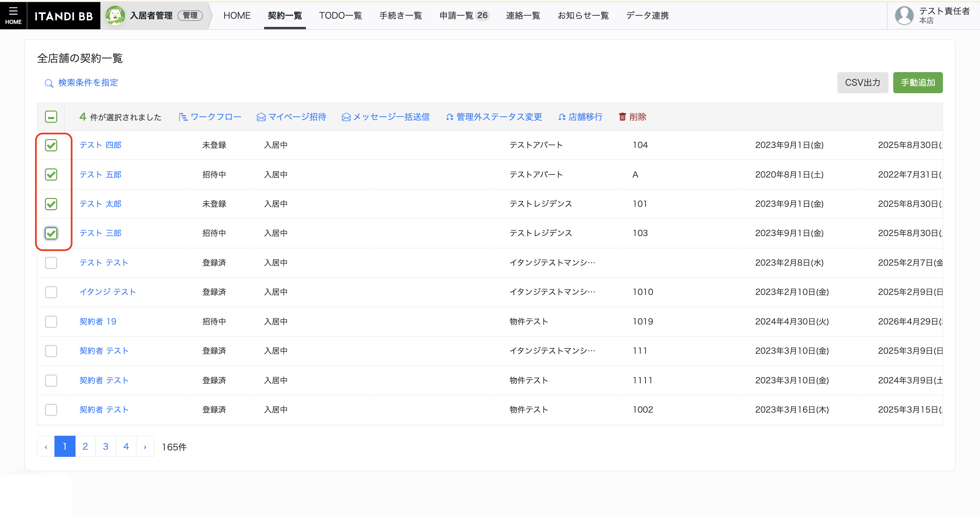The width and height of the screenshot is (980, 515).
Task: Click the green 手動追加 button
Action: coord(918,83)
